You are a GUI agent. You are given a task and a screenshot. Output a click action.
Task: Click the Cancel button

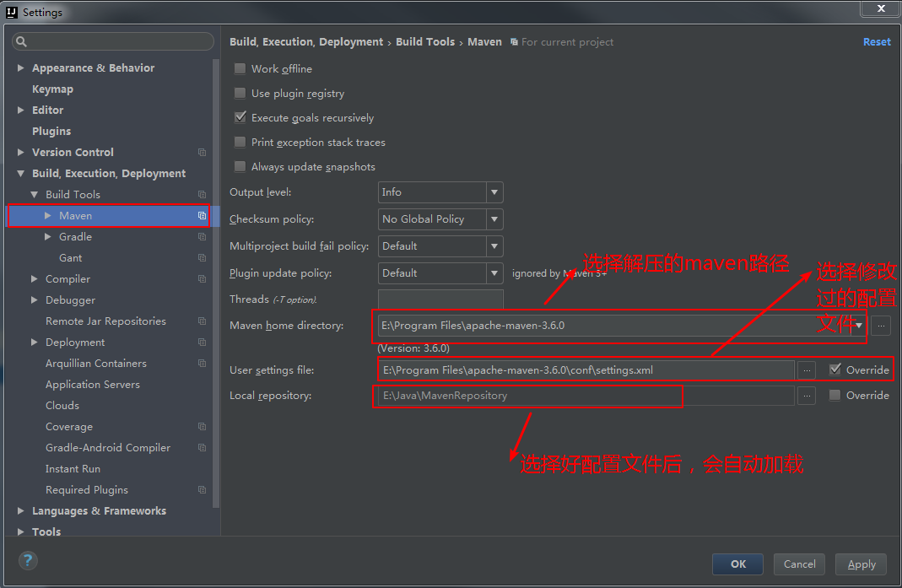(x=800, y=564)
